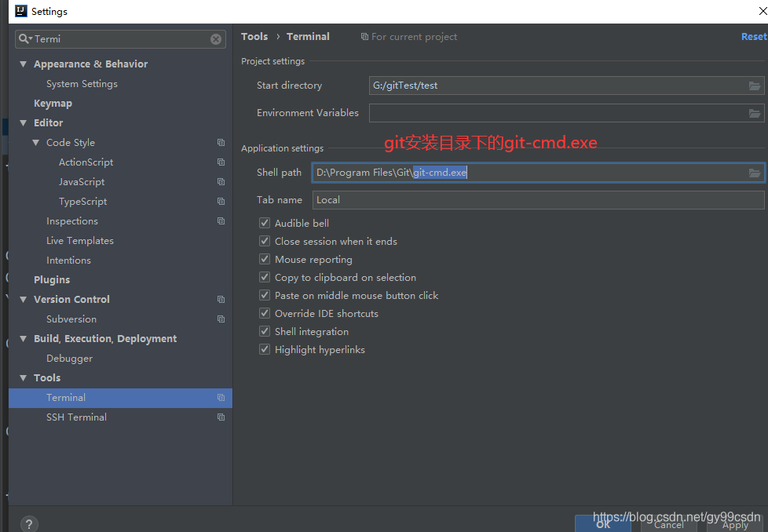Focus the settings search field
The height and width of the screenshot is (532, 768).
pyautogui.click(x=120, y=39)
